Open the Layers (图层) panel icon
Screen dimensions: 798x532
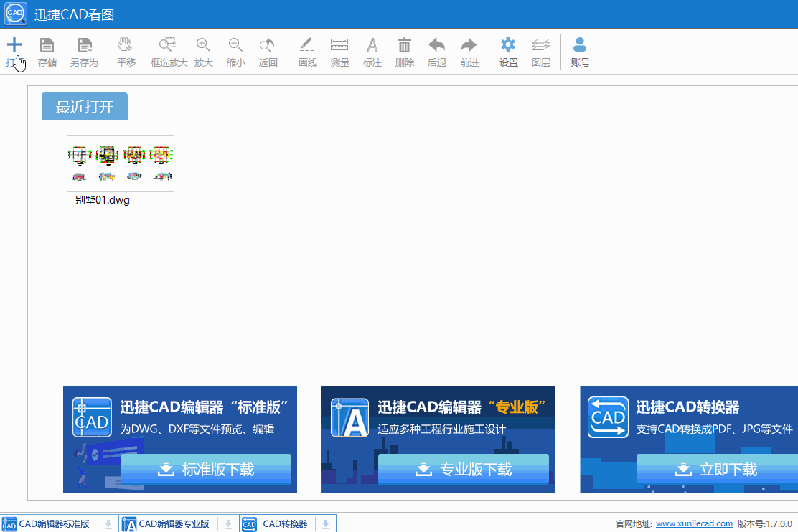[x=540, y=44]
